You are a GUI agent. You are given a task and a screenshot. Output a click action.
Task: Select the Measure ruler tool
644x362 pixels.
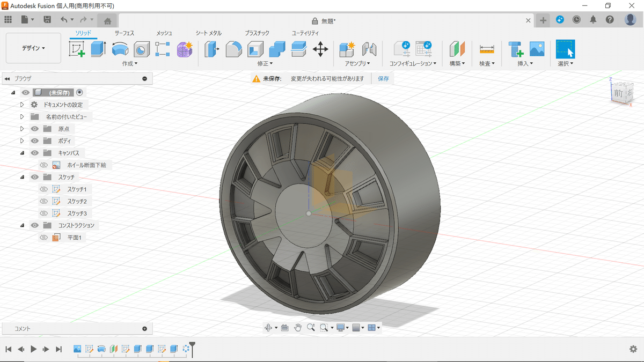487,49
